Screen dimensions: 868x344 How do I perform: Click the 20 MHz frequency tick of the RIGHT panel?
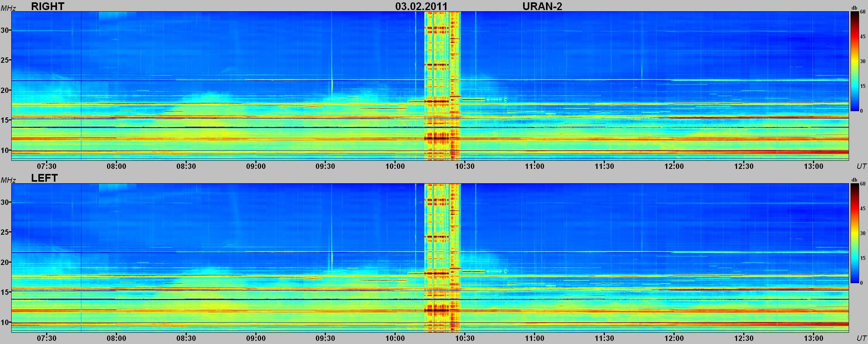(x=5, y=90)
